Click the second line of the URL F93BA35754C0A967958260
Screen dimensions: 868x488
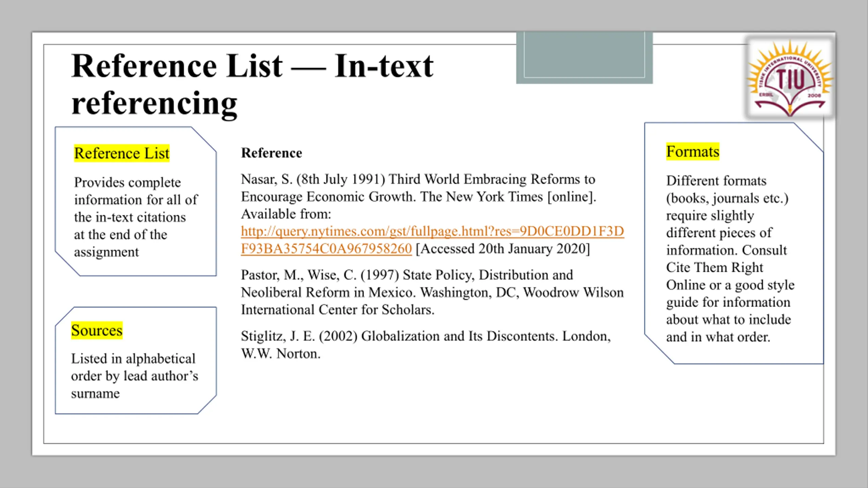[326, 249]
